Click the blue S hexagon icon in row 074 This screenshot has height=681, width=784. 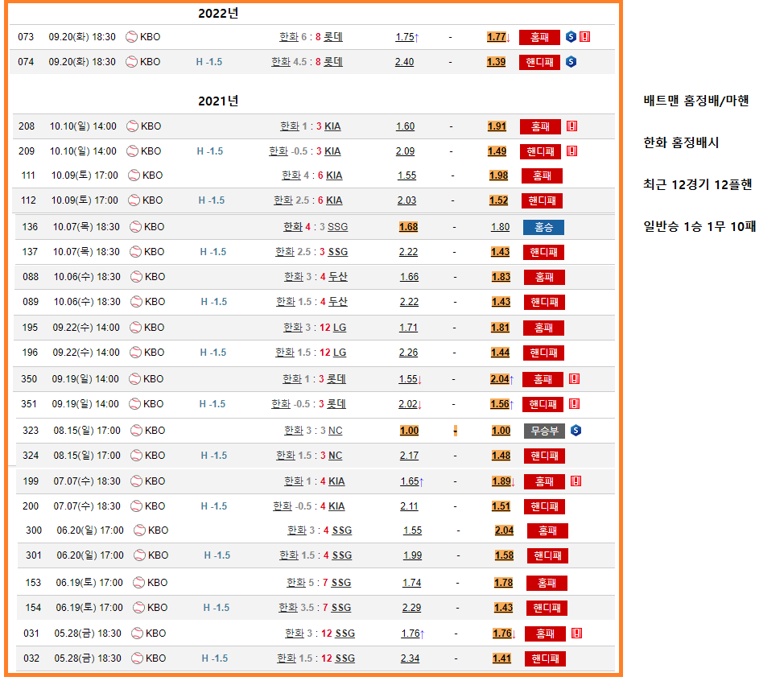point(571,62)
